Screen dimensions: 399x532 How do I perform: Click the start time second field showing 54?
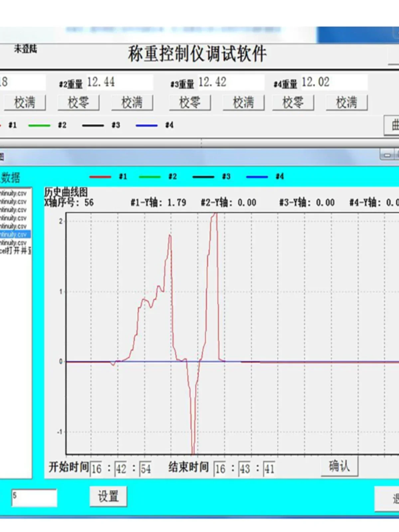point(146,469)
